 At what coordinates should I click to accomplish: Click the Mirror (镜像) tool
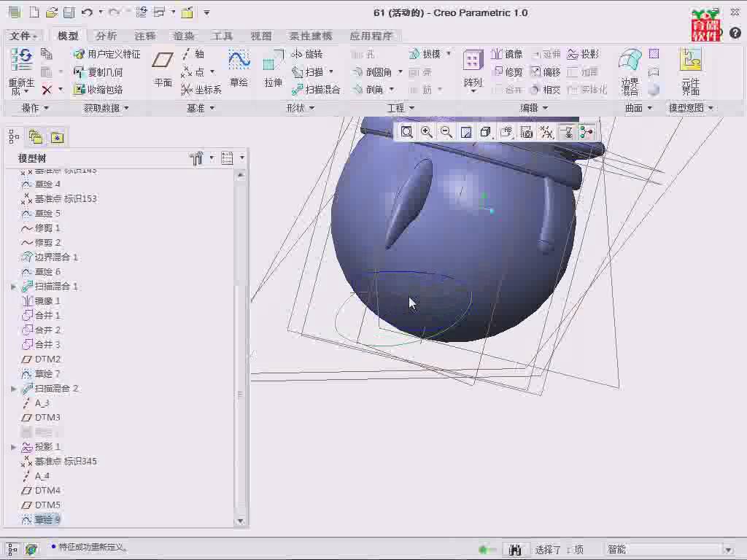tap(507, 54)
